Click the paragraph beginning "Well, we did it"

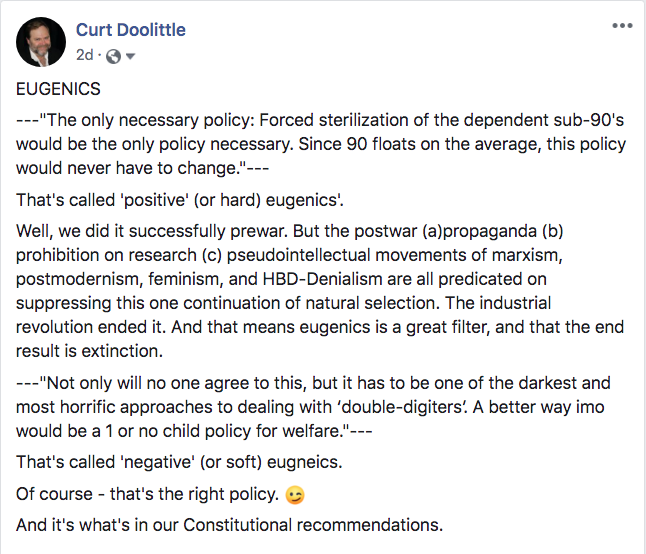click(320, 290)
